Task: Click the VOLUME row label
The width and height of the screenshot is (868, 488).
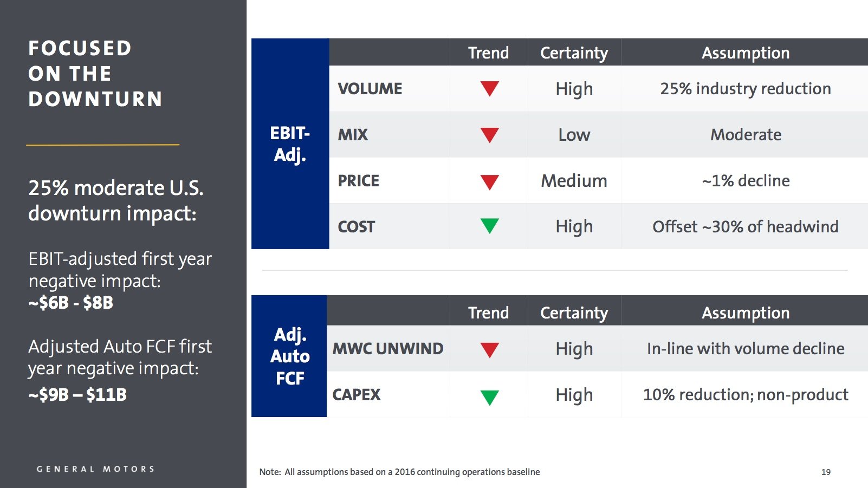Action: pos(370,89)
